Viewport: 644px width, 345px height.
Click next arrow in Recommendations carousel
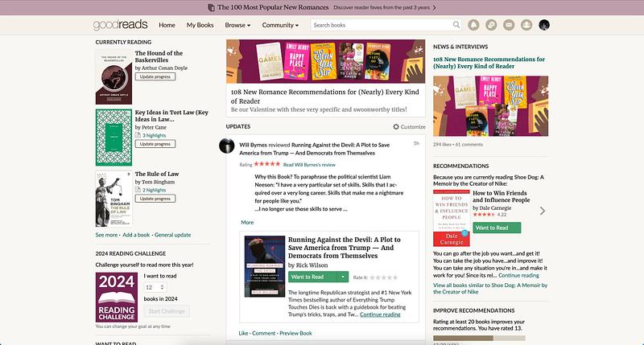point(542,211)
